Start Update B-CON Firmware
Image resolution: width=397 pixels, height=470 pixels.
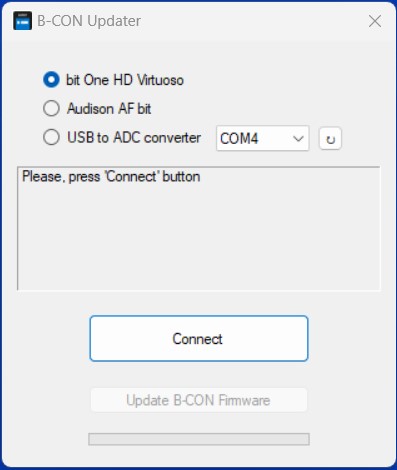click(x=199, y=400)
